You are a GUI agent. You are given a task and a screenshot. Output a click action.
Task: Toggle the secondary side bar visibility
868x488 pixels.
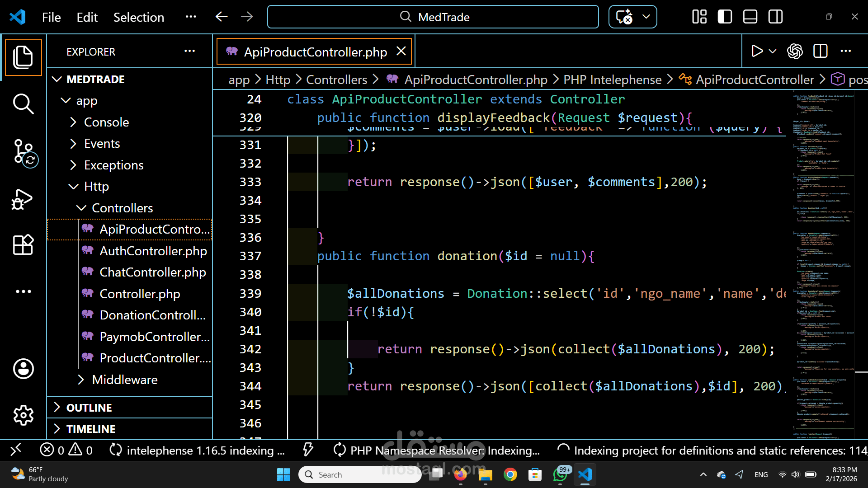775,17
